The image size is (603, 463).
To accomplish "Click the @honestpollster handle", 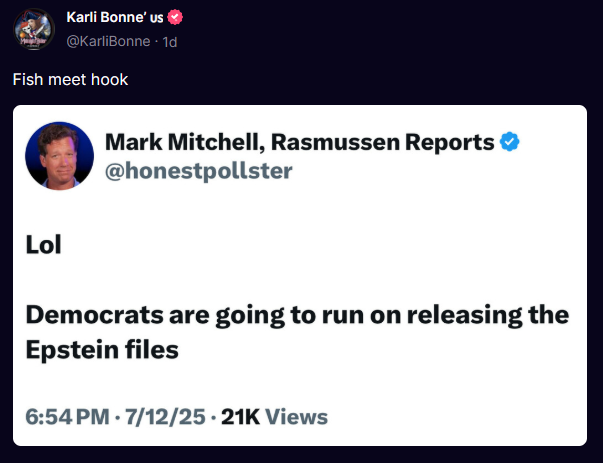I will point(198,171).
